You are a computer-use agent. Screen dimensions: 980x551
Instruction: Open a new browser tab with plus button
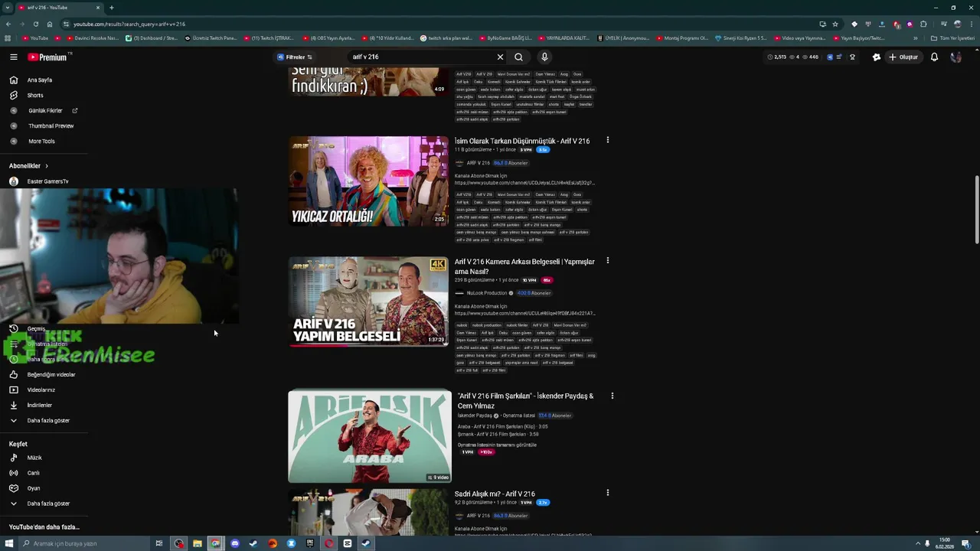[x=112, y=8]
